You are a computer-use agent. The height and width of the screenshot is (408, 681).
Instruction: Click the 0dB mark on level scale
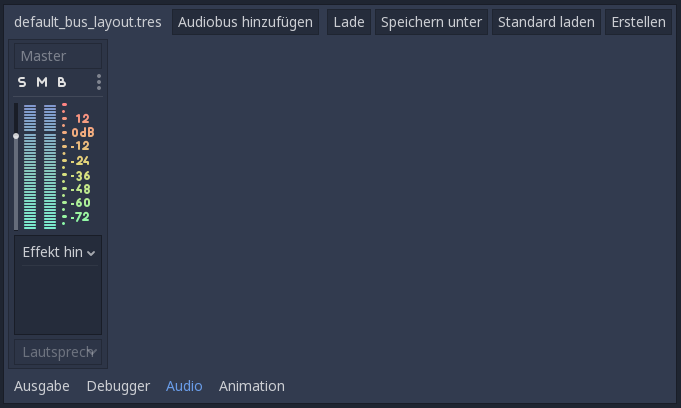tap(83, 133)
